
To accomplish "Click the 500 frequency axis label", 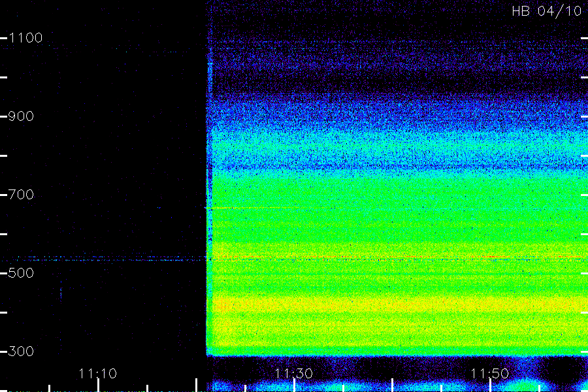I will coord(21,273).
